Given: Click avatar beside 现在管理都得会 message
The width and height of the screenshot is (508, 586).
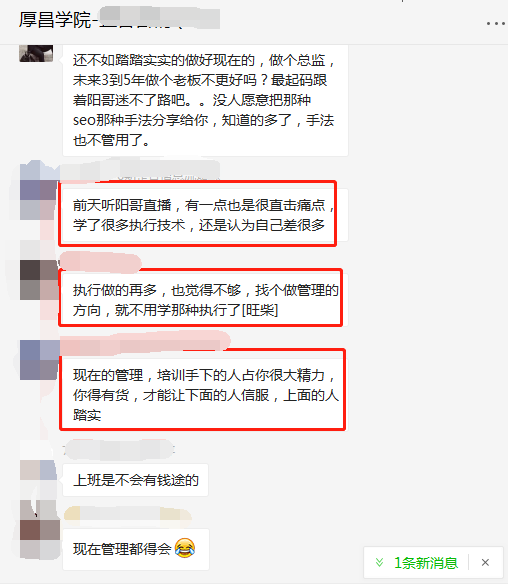Looking at the screenshot, I should (x=39, y=530).
